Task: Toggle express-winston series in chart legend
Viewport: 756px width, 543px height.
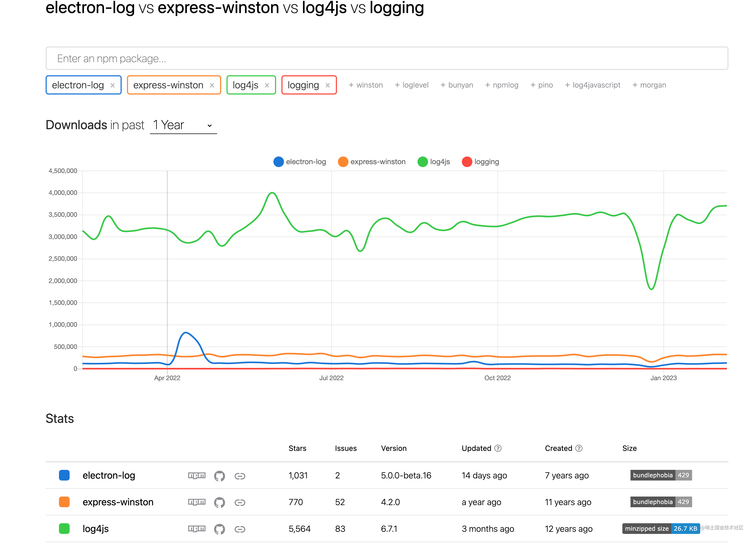Action: click(x=372, y=162)
